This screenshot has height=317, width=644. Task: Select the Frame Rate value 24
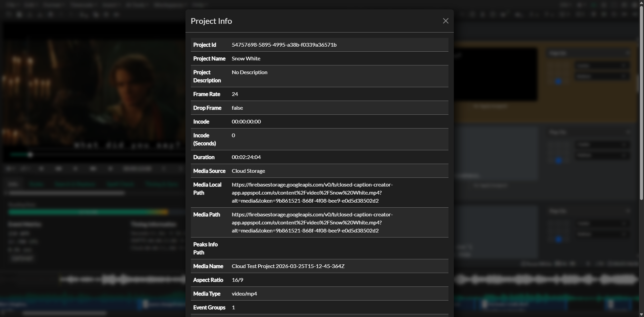[235, 94]
